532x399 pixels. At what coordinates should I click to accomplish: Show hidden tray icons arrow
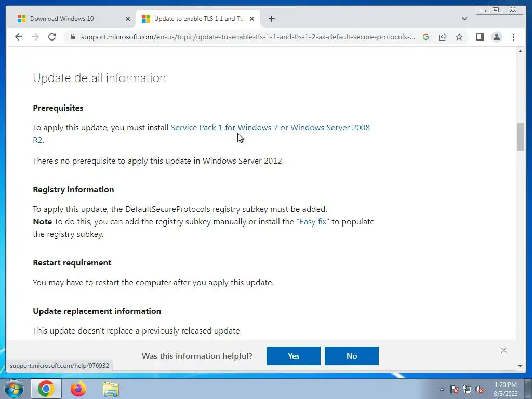(442, 389)
